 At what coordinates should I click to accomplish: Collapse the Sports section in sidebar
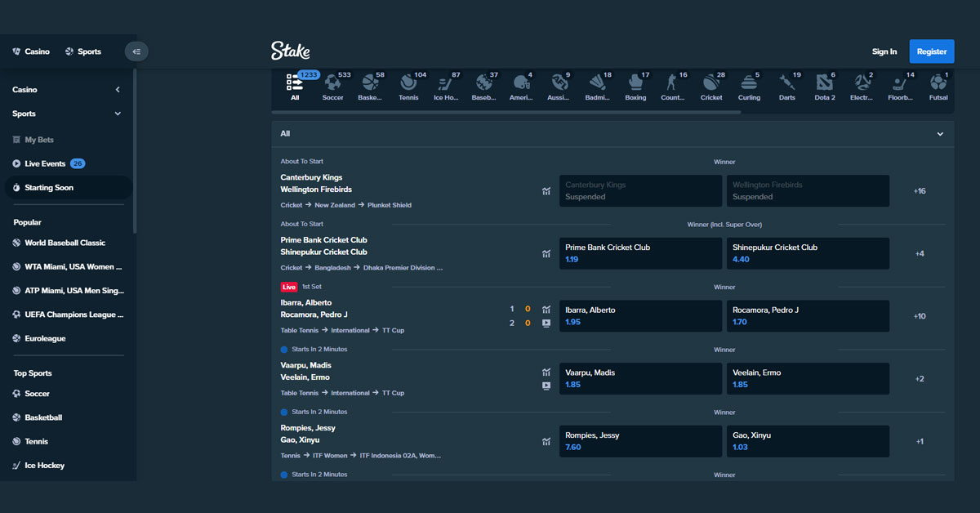(x=118, y=114)
